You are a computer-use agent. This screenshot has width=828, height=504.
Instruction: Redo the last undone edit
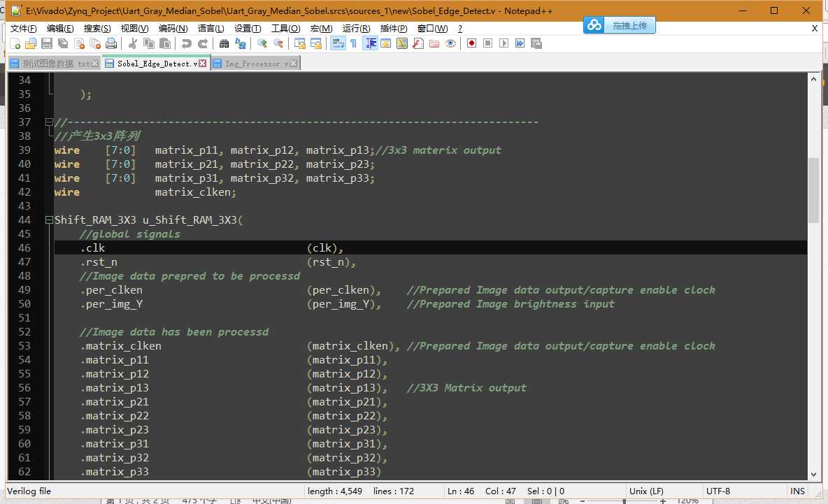tap(203, 43)
